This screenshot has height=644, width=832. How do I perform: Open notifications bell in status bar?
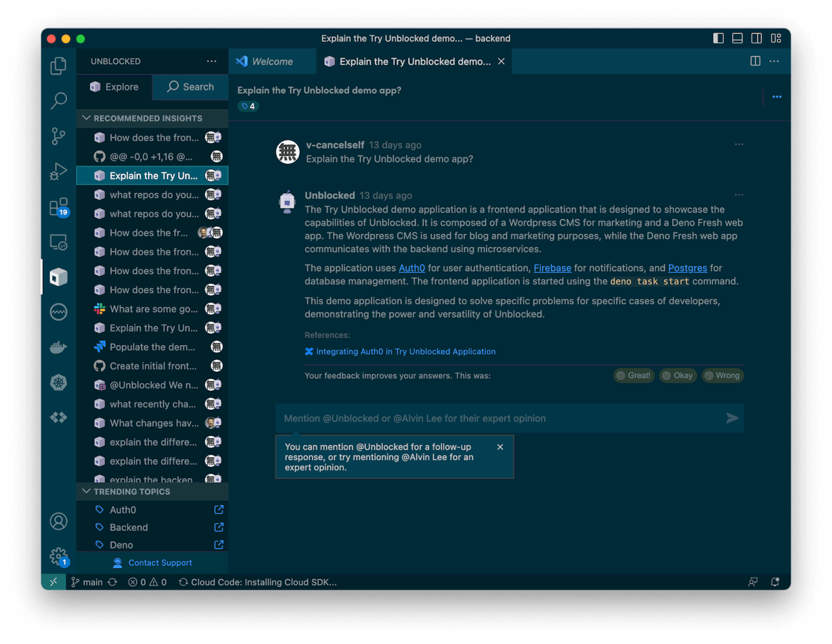[x=775, y=582]
